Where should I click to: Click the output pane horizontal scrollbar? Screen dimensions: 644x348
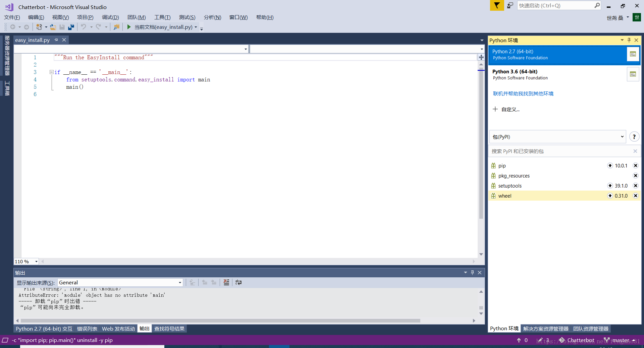click(220, 321)
